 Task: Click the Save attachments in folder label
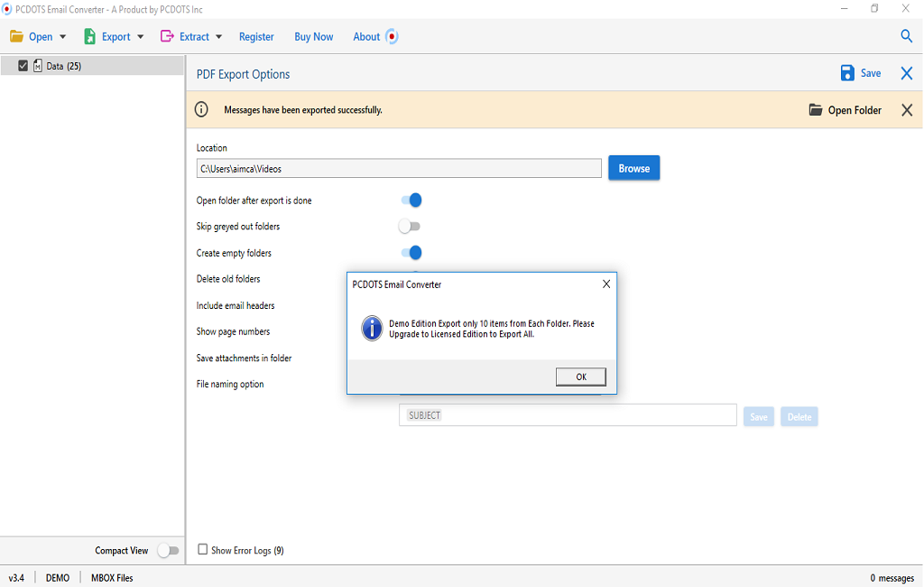(244, 359)
